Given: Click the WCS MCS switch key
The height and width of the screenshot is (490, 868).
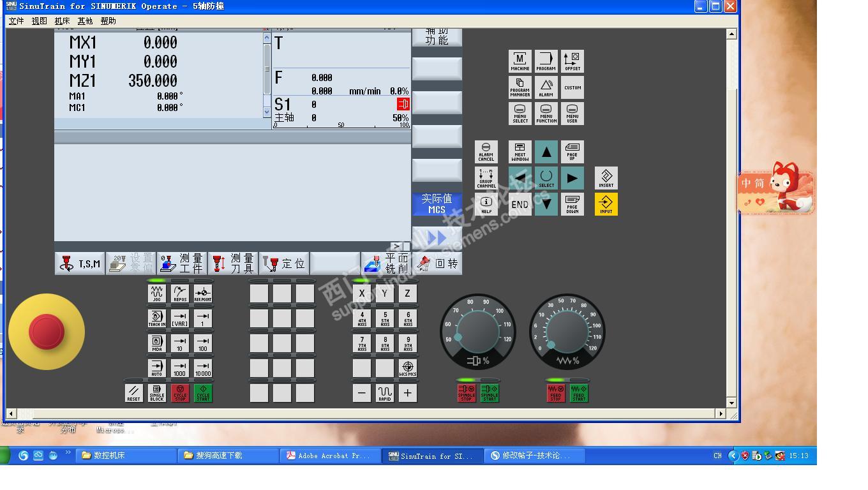Looking at the screenshot, I should click(x=408, y=368).
